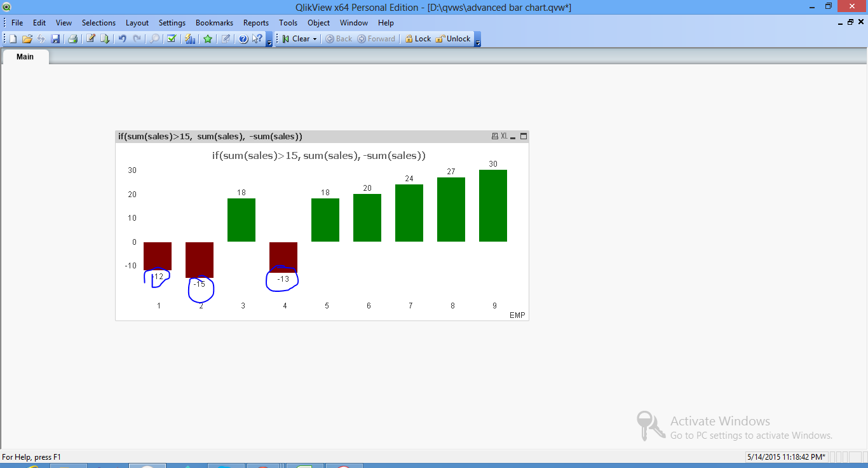Send chart to Excel with XL icon
868x468 pixels.
tap(505, 136)
